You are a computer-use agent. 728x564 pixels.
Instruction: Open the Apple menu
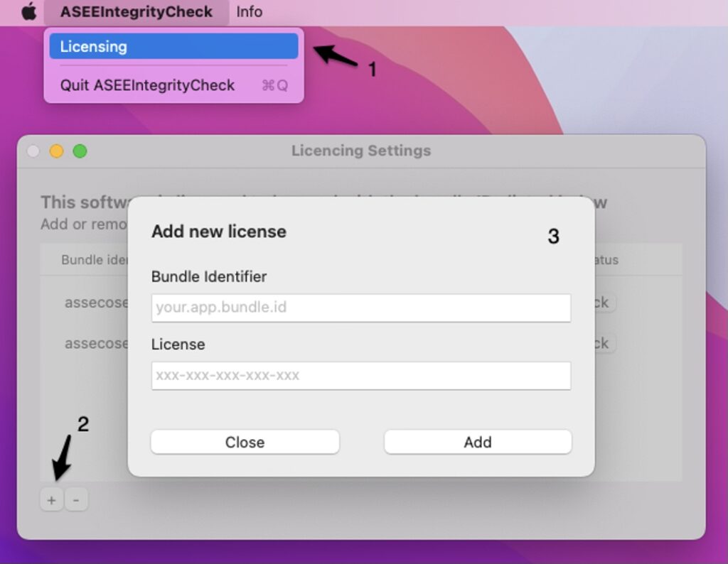(x=28, y=12)
